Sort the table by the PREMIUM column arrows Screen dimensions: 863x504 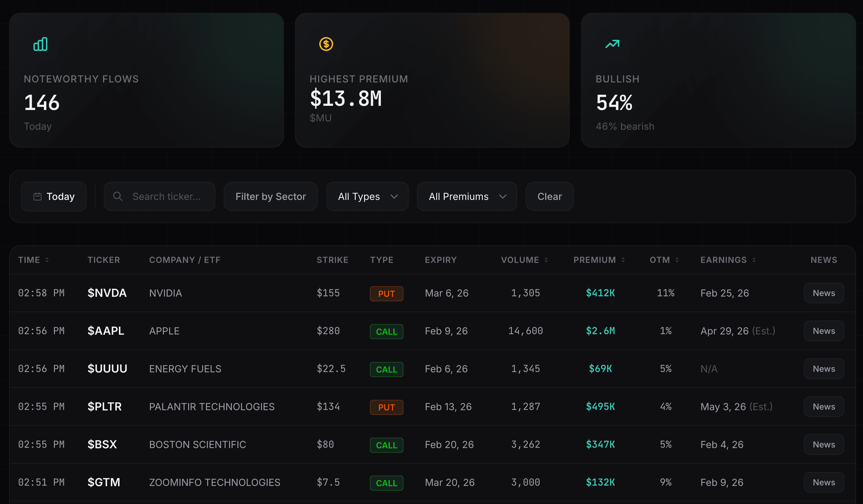pos(623,260)
